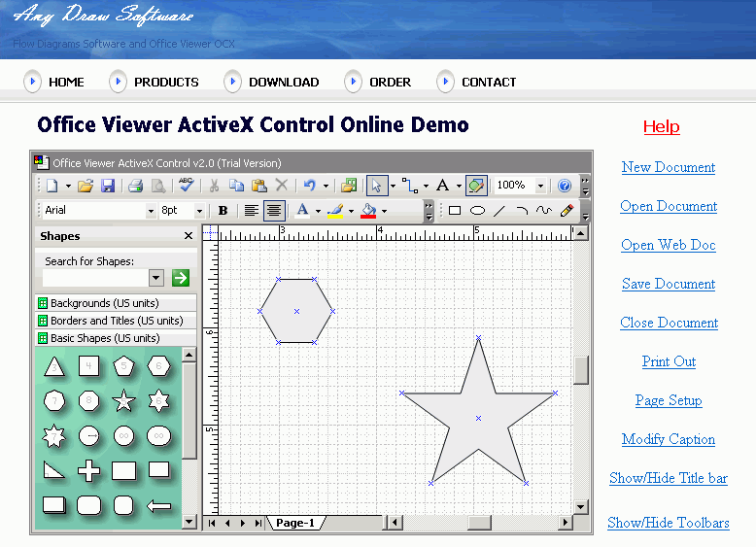Open Borders and Titles (US units) stencil
756x547 pixels.
117,321
